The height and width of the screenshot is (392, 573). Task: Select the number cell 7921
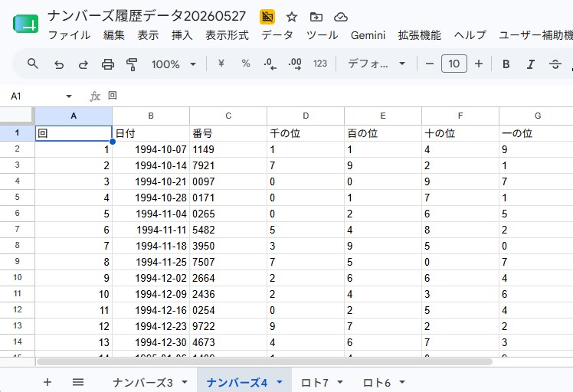(228, 165)
